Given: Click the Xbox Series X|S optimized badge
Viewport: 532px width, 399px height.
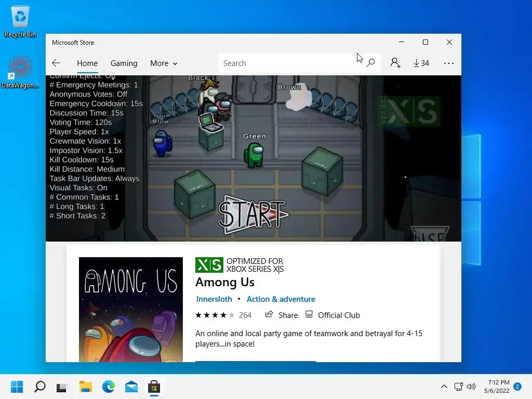Looking at the screenshot, I should pos(239,265).
